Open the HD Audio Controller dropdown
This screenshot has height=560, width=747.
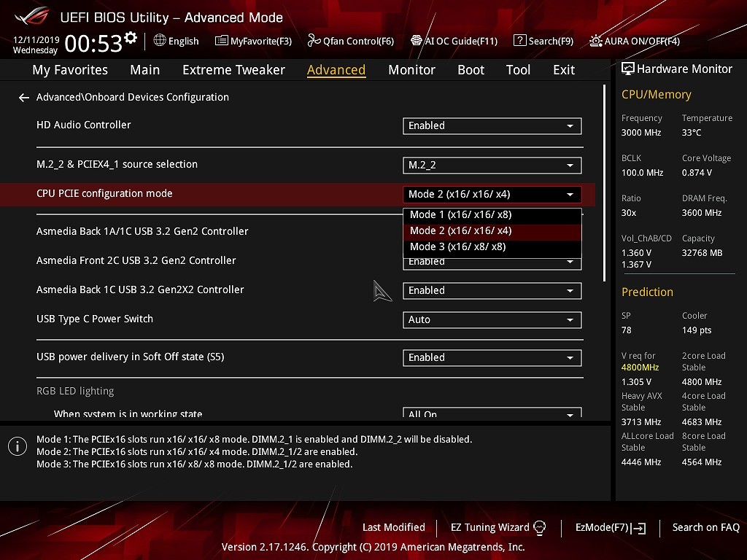pyautogui.click(x=492, y=125)
